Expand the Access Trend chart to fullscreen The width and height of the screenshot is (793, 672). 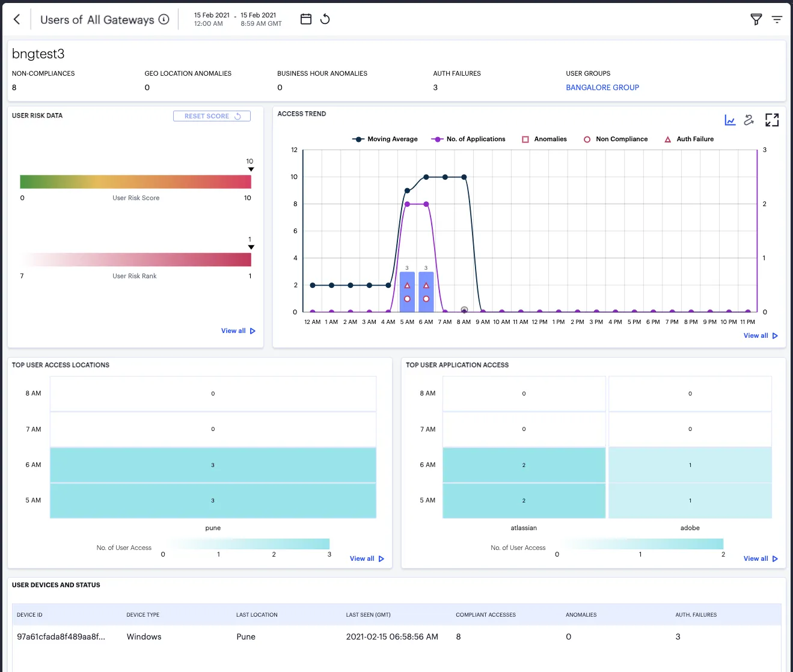(772, 120)
